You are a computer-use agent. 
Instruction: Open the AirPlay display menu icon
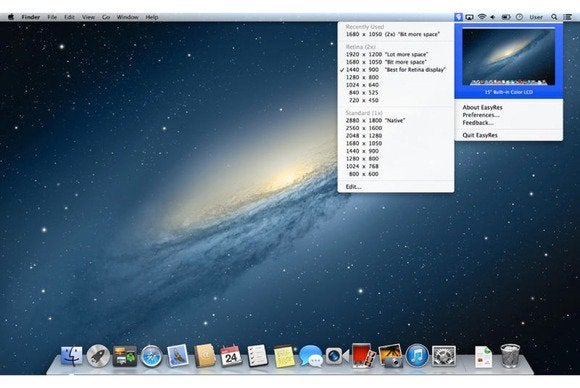point(469,17)
